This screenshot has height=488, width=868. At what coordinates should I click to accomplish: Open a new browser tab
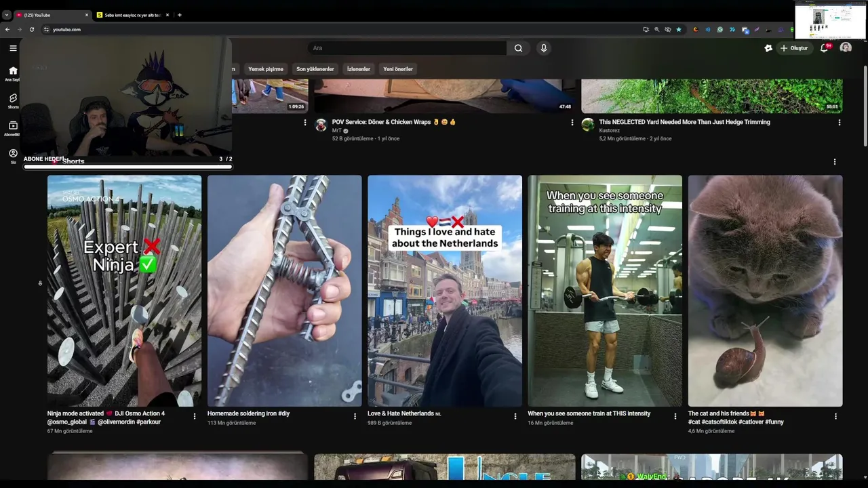(180, 15)
